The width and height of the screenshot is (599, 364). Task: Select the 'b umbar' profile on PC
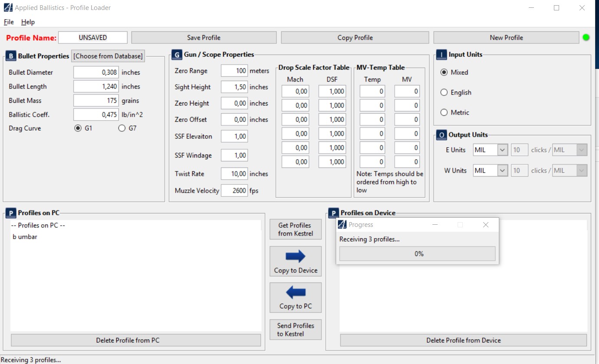pos(25,237)
